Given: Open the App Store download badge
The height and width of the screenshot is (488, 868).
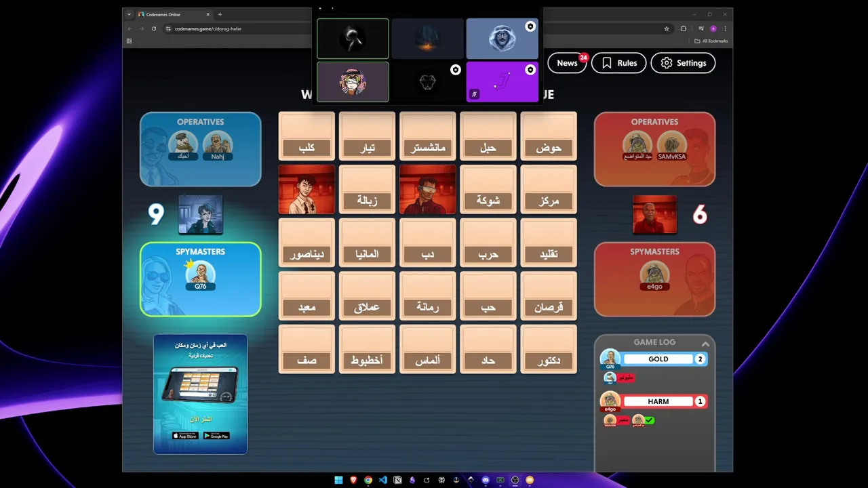Looking at the screenshot, I should (x=184, y=436).
